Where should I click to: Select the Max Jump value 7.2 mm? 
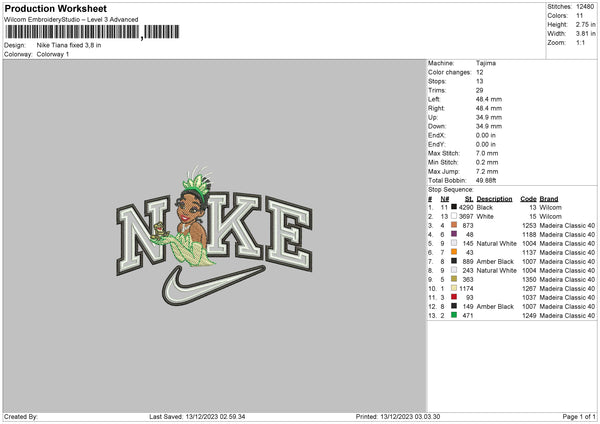[487, 171]
